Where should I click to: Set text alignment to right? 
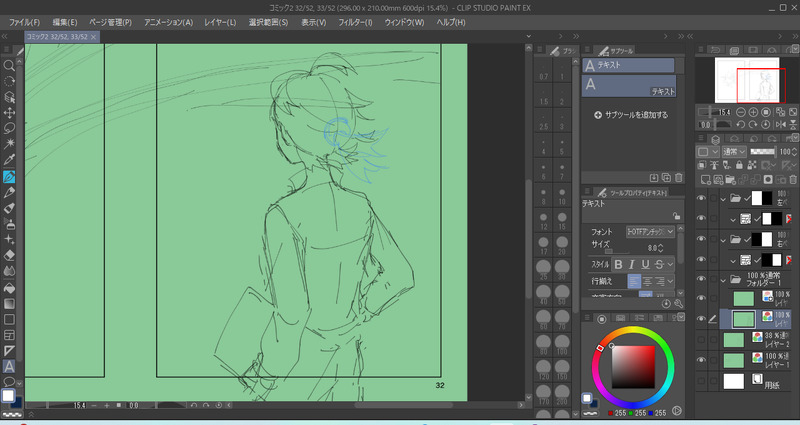click(660, 281)
